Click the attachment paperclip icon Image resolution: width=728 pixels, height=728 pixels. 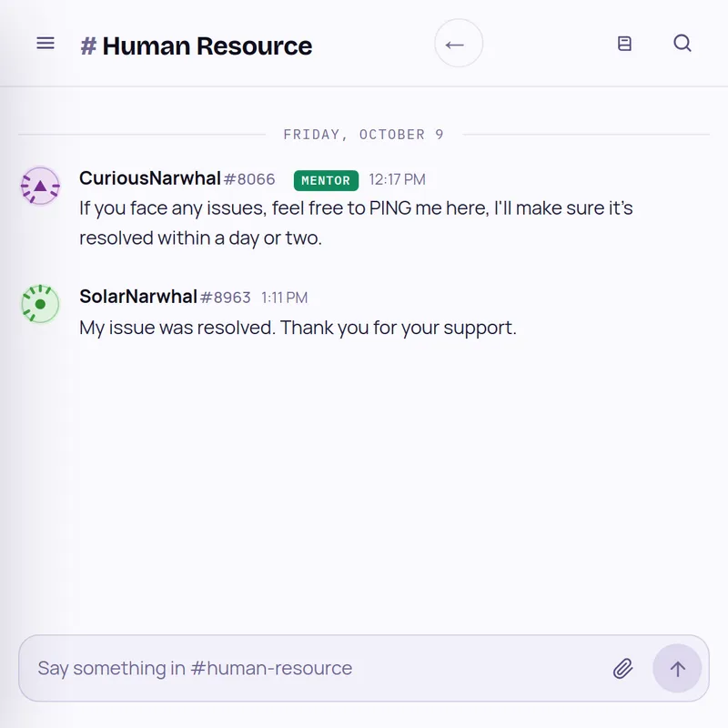622,669
